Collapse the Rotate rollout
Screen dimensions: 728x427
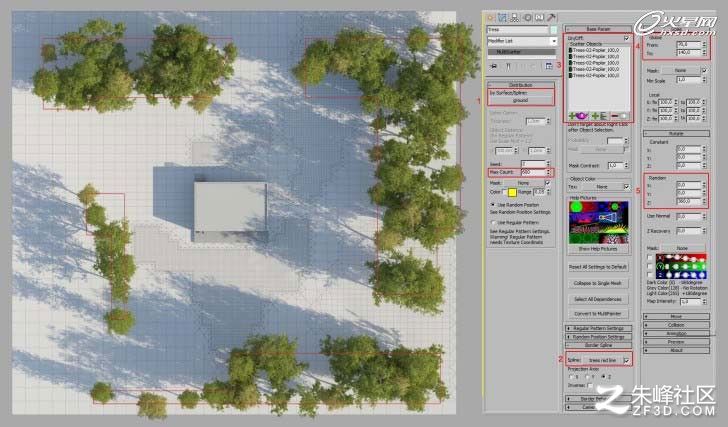coord(676,133)
